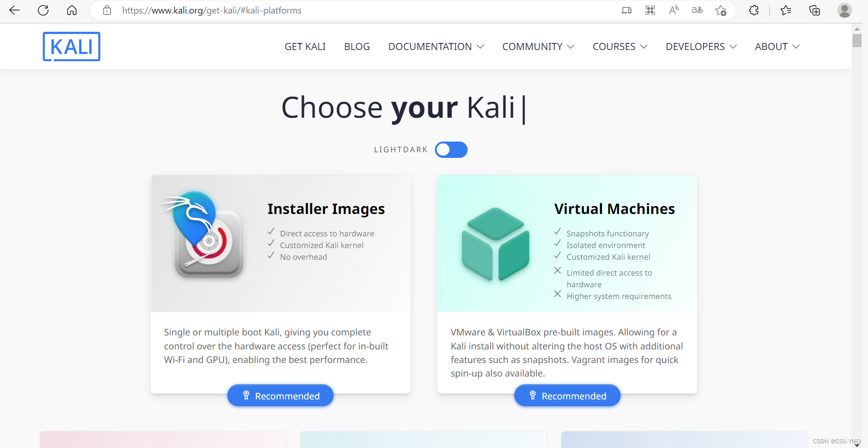Click the KALI logo
The width and height of the screenshot is (868, 448).
coord(71,47)
